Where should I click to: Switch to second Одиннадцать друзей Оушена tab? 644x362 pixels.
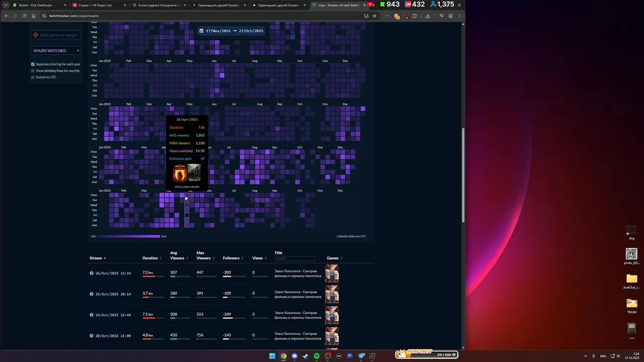278,5
